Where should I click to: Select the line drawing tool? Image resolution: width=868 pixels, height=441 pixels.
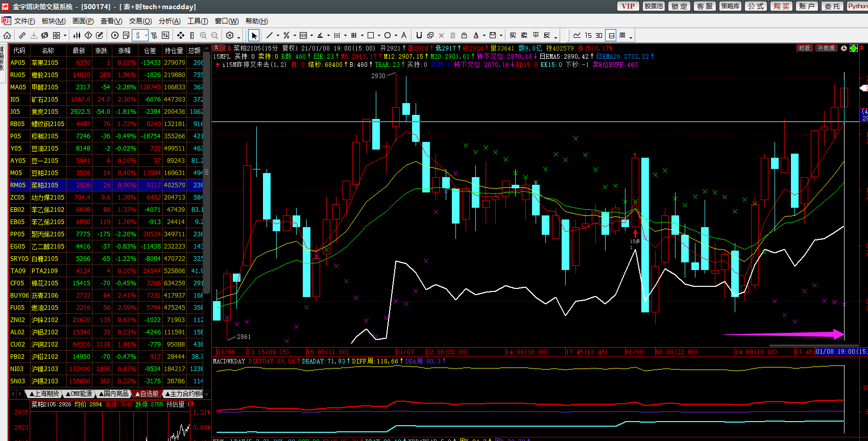tap(270, 35)
